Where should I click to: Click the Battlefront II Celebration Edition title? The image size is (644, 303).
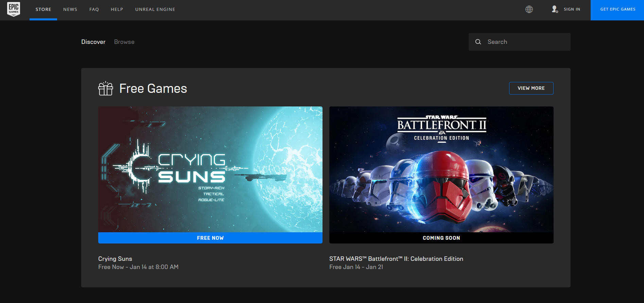point(396,259)
